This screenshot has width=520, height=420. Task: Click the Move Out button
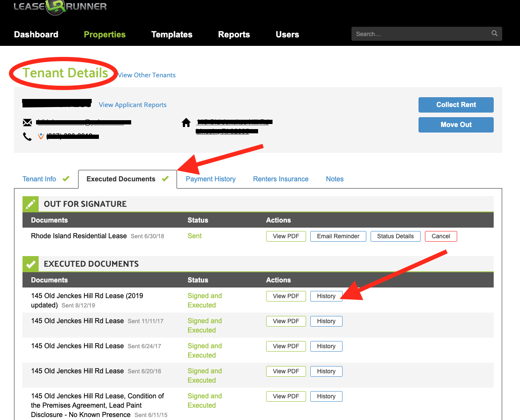(456, 125)
